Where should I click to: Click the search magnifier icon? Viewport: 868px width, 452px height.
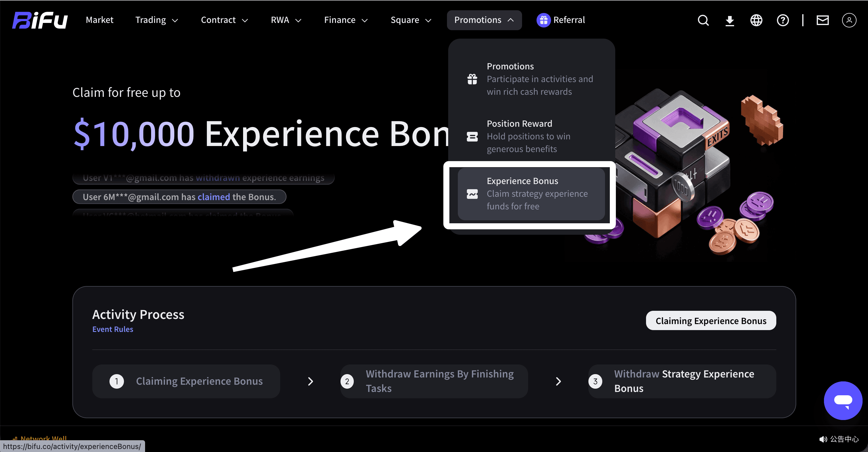click(x=703, y=20)
